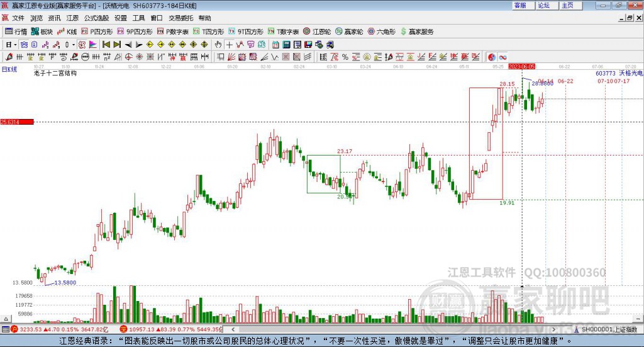This screenshot has height=347, width=644.
Task: Click the highlighted 2023-06-05 date marker
Action: click(521, 66)
